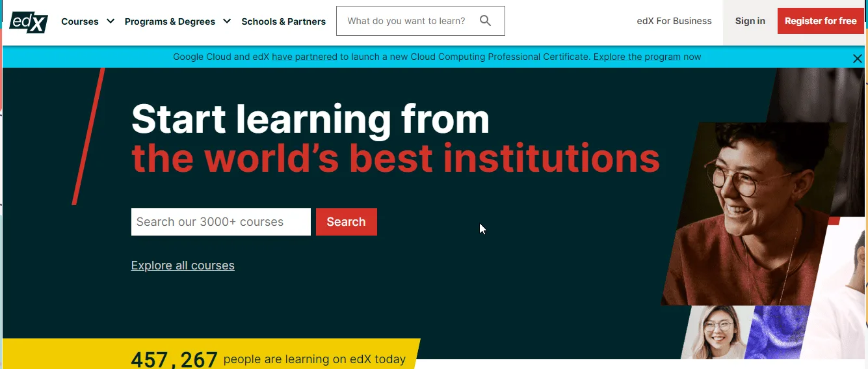Expand the Programs & Degrees chevron
Viewport: 868px width, 369px height.
point(227,21)
